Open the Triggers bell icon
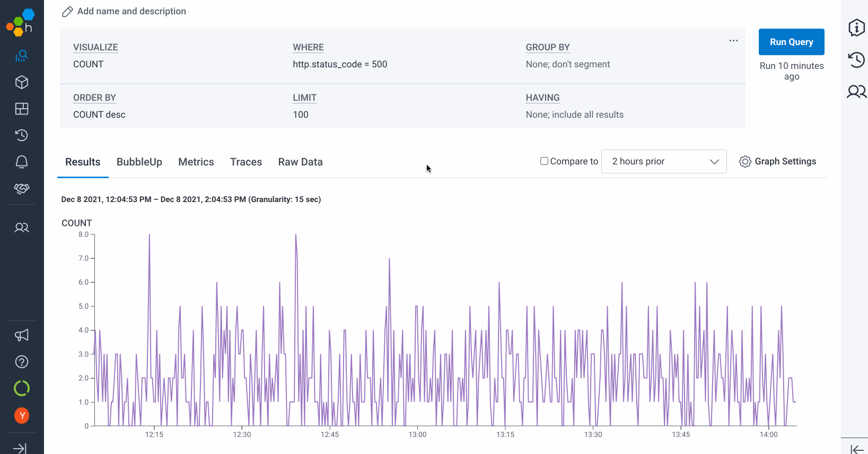The image size is (868, 454). (x=22, y=162)
